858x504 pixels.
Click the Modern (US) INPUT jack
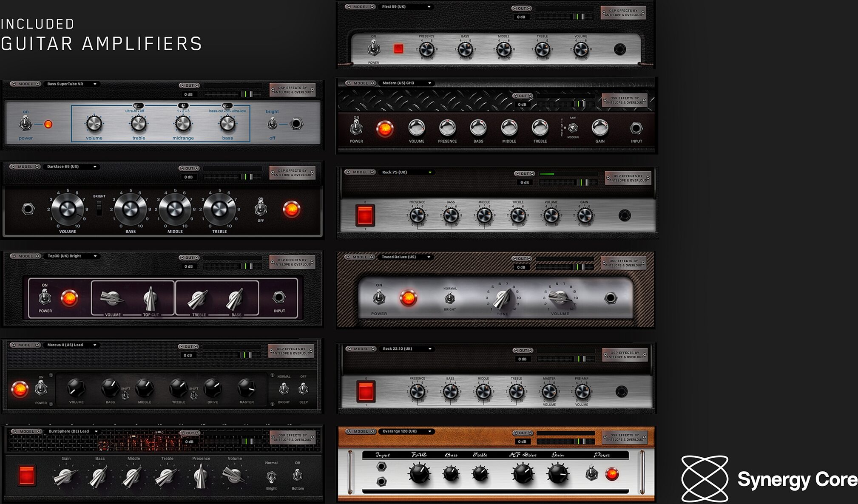coord(636,128)
